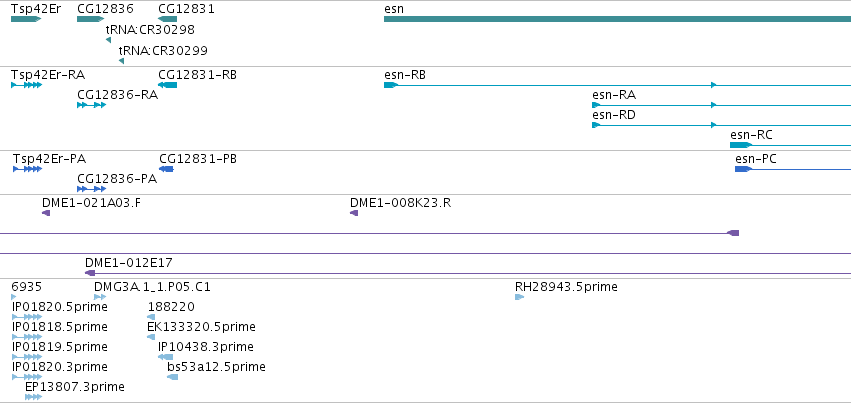
Task: Select the esn-RC transcript exon block
Action: (x=741, y=145)
